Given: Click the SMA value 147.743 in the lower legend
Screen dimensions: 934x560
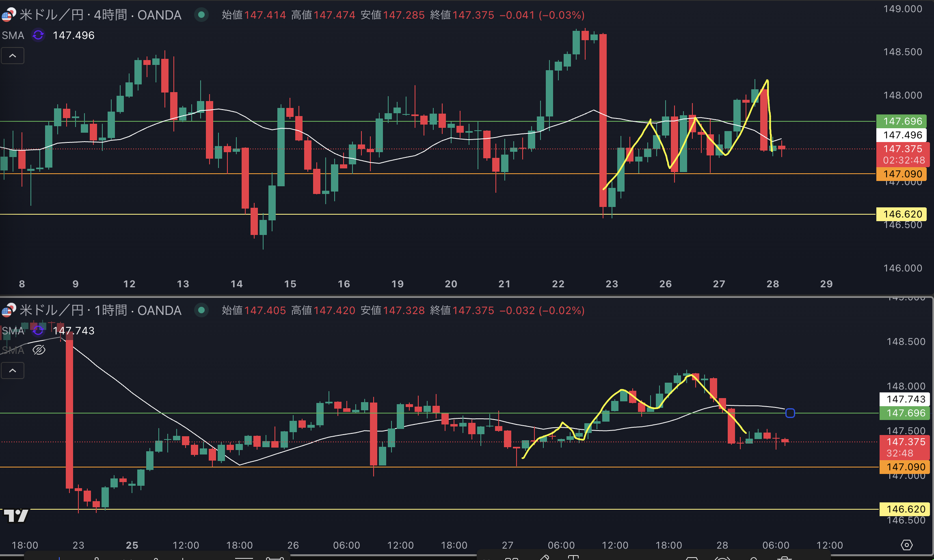Looking at the screenshot, I should pyautogui.click(x=74, y=331).
